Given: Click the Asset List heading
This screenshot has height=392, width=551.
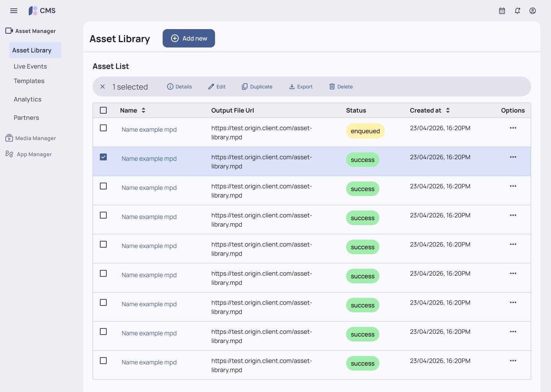Looking at the screenshot, I should 111,66.
